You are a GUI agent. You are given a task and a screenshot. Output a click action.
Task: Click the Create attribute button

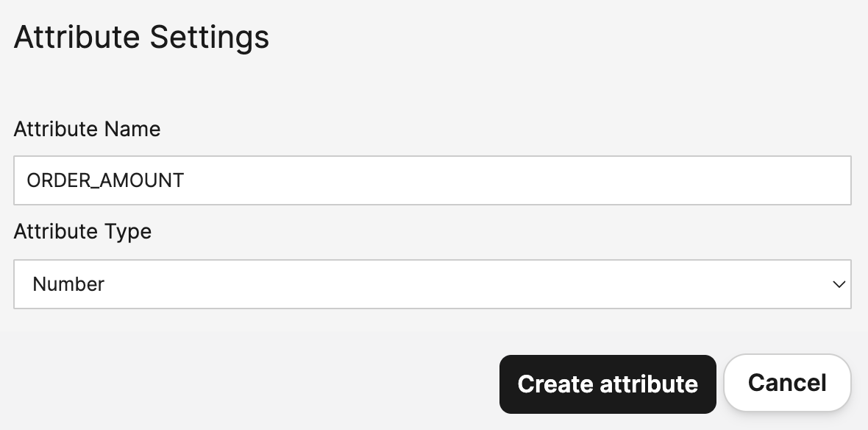click(607, 384)
